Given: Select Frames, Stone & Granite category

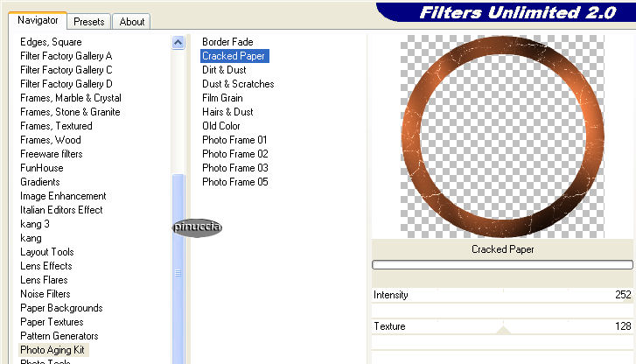Looking at the screenshot, I should point(70,112).
